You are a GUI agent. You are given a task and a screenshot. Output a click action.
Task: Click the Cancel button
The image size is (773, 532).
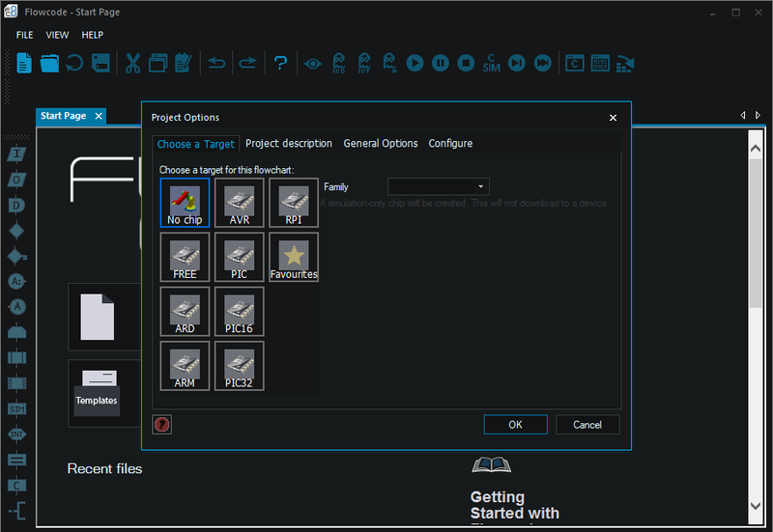[587, 425]
